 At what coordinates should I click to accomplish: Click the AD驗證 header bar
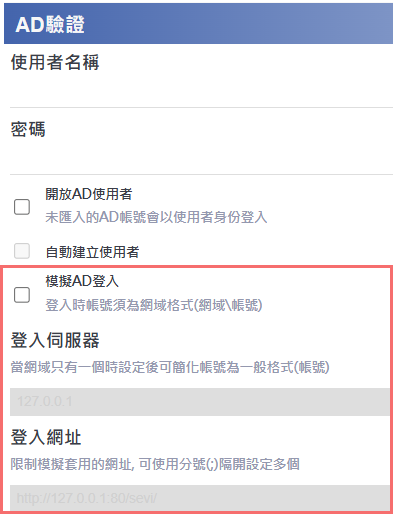198,24
